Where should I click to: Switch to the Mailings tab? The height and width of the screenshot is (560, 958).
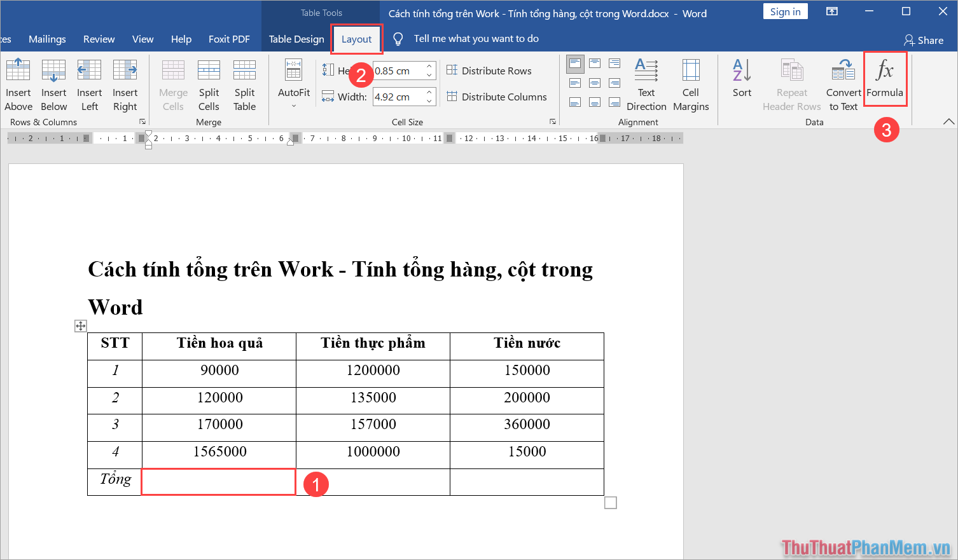tap(47, 39)
